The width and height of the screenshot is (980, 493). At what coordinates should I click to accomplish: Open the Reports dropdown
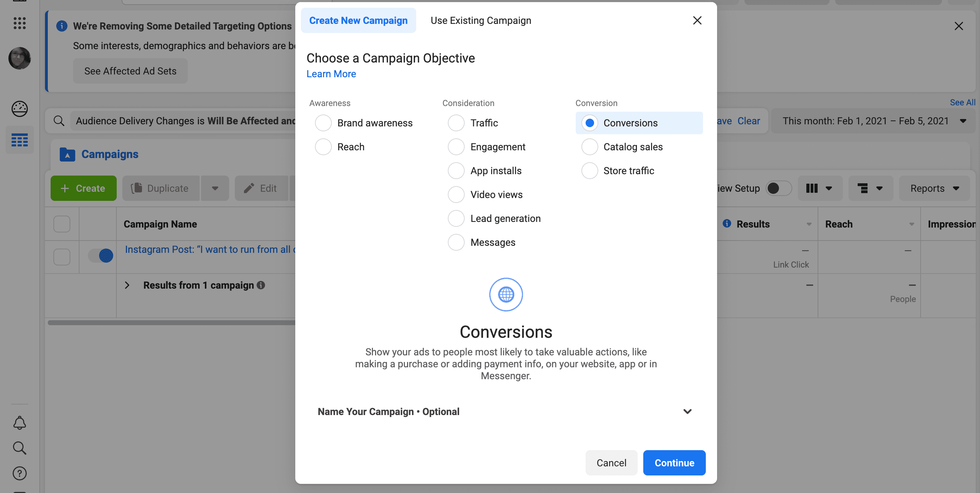pyautogui.click(x=934, y=188)
